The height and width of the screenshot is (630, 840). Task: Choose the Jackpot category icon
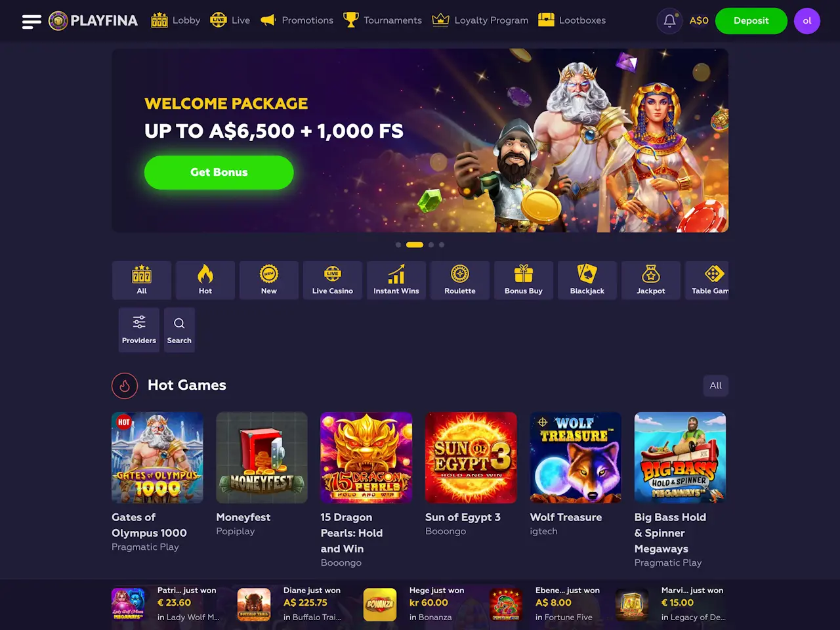click(651, 280)
